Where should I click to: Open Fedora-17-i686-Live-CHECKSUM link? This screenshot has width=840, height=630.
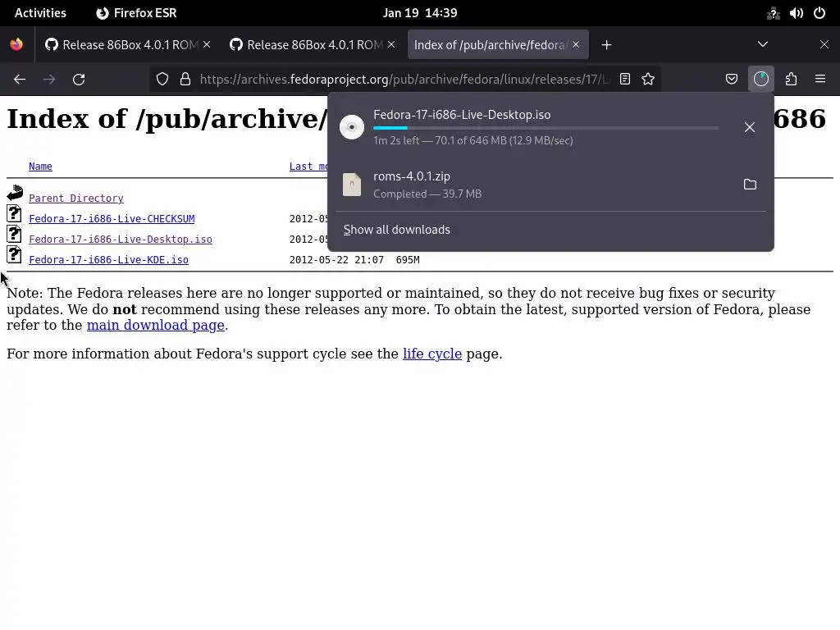click(x=112, y=218)
